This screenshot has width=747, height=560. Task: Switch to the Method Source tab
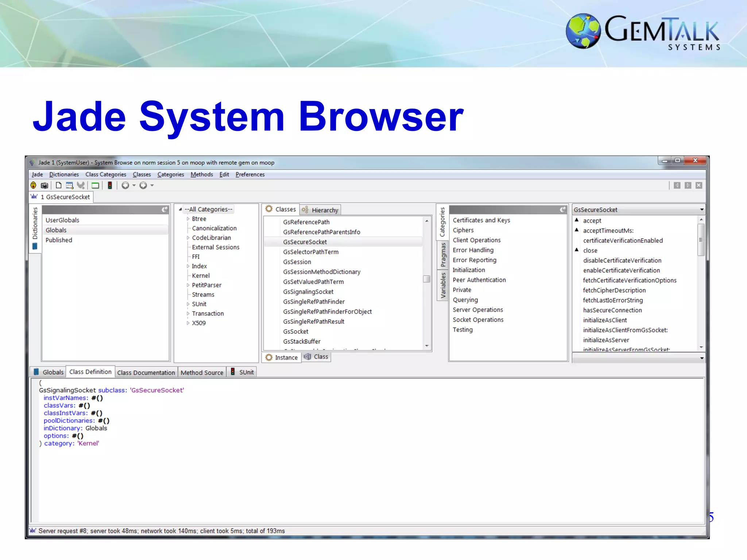[x=202, y=372]
